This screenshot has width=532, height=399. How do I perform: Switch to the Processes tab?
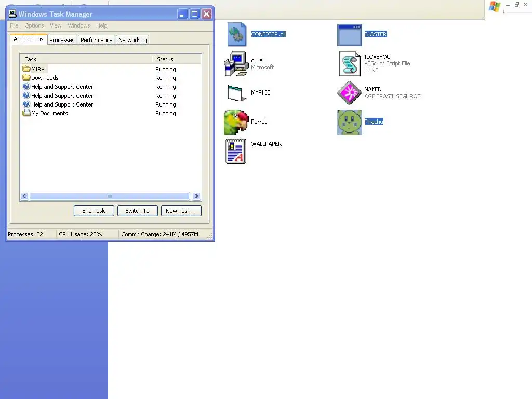62,40
